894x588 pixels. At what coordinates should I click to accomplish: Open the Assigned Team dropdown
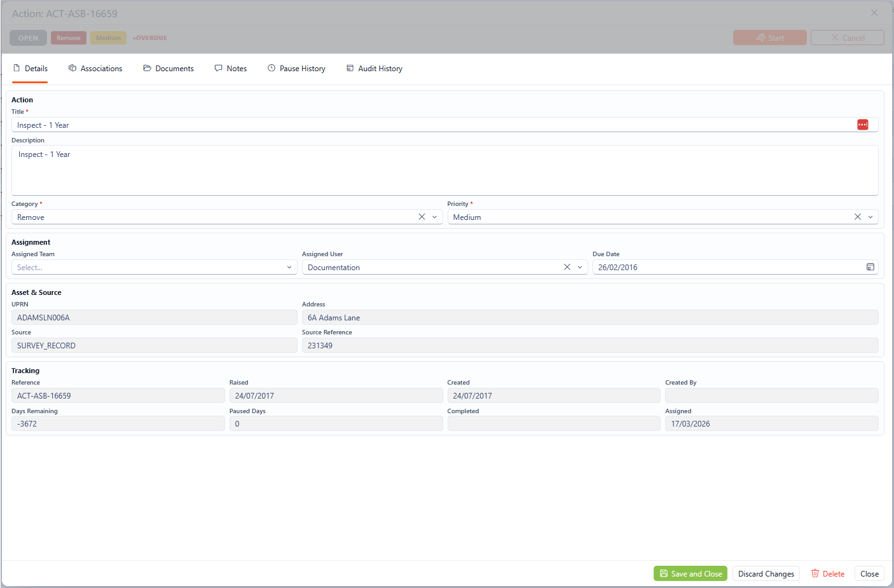coord(155,267)
